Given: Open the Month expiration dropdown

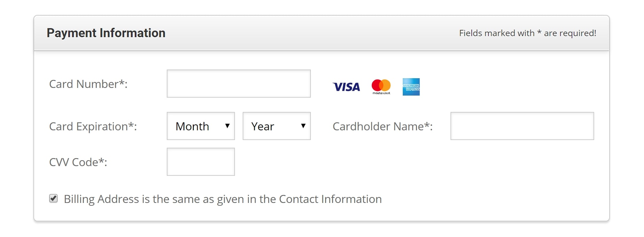Looking at the screenshot, I should coord(201,126).
